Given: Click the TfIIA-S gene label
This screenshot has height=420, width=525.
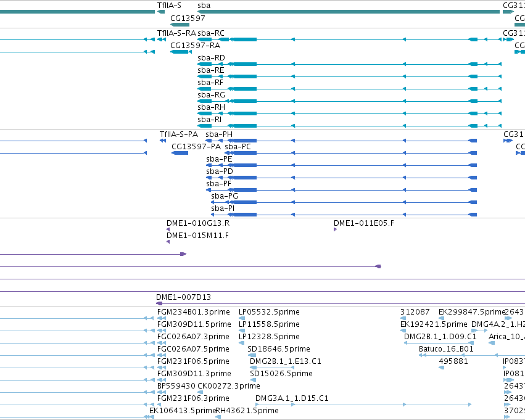Looking at the screenshot, I should [169, 6].
